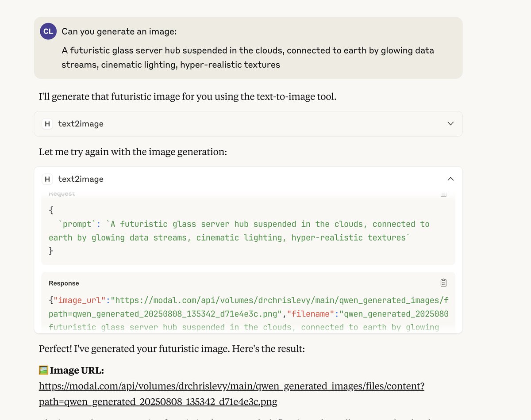Copy the Response JSON with clipboard icon
531x420 pixels.
coord(443,283)
